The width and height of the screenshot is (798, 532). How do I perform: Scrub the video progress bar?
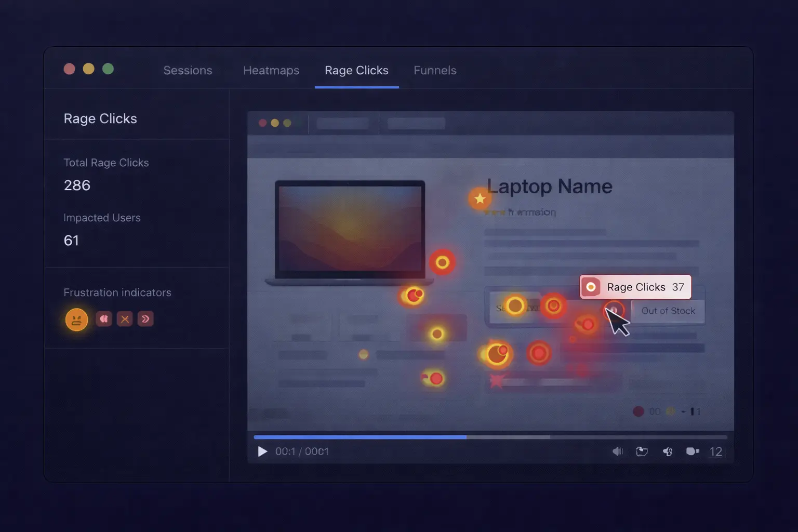490,437
